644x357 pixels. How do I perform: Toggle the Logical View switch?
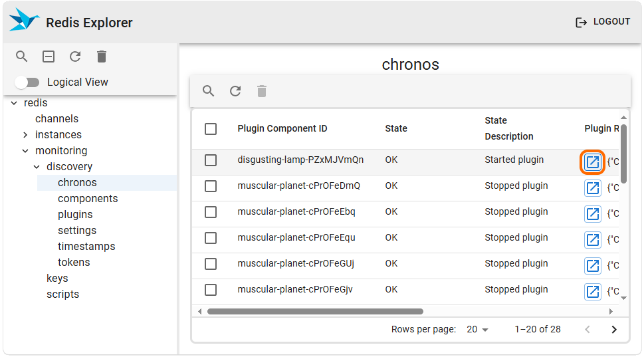tap(28, 82)
